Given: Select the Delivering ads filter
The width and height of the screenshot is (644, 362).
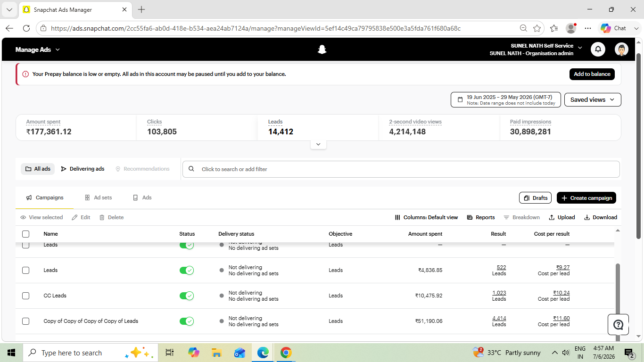Looking at the screenshot, I should (x=83, y=169).
